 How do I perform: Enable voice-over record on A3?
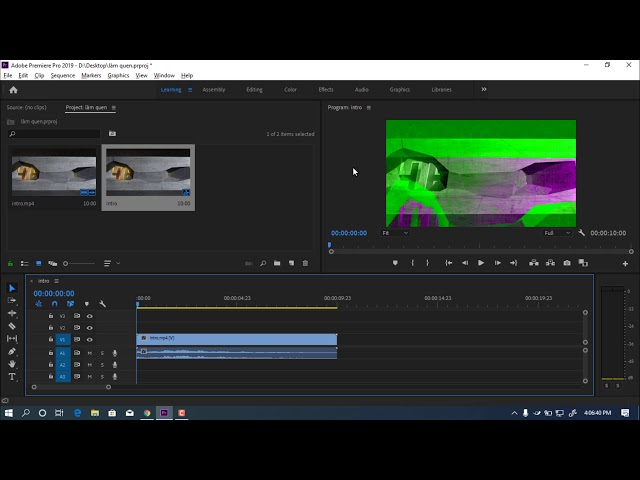click(x=115, y=377)
